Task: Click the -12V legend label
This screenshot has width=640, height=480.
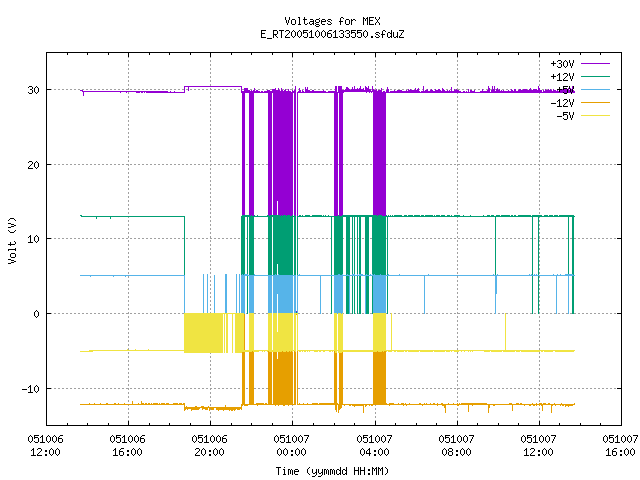Action: pyautogui.click(x=562, y=103)
